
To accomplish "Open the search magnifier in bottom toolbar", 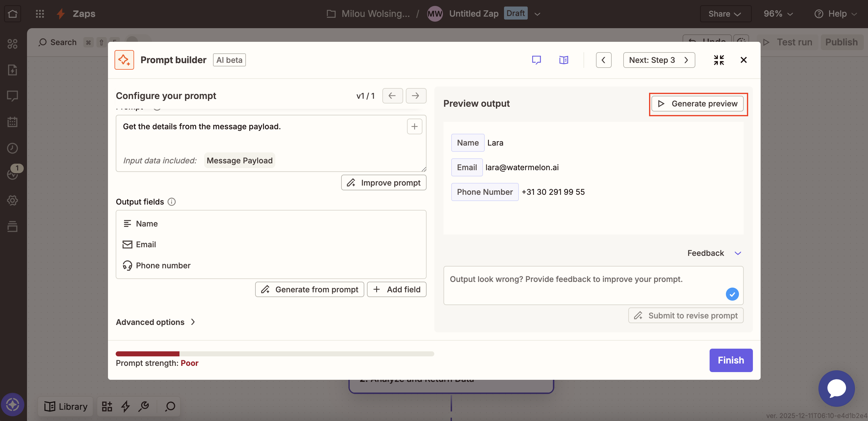I will 169,406.
